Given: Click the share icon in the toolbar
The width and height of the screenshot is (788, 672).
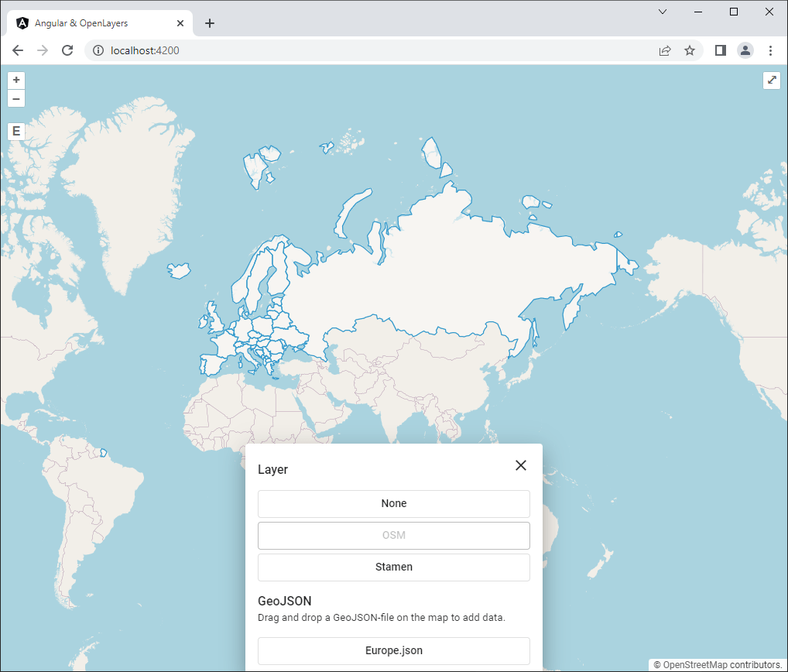Looking at the screenshot, I should (664, 50).
